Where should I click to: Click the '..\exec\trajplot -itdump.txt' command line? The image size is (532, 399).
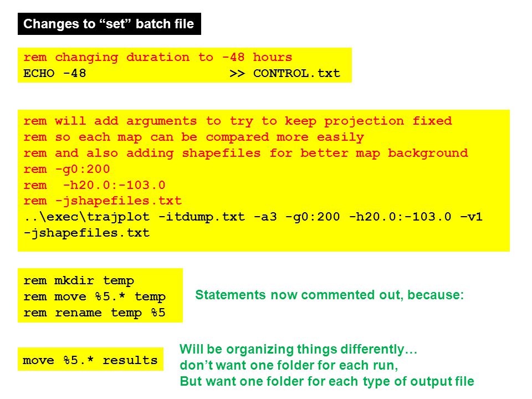pyautogui.click(x=253, y=217)
